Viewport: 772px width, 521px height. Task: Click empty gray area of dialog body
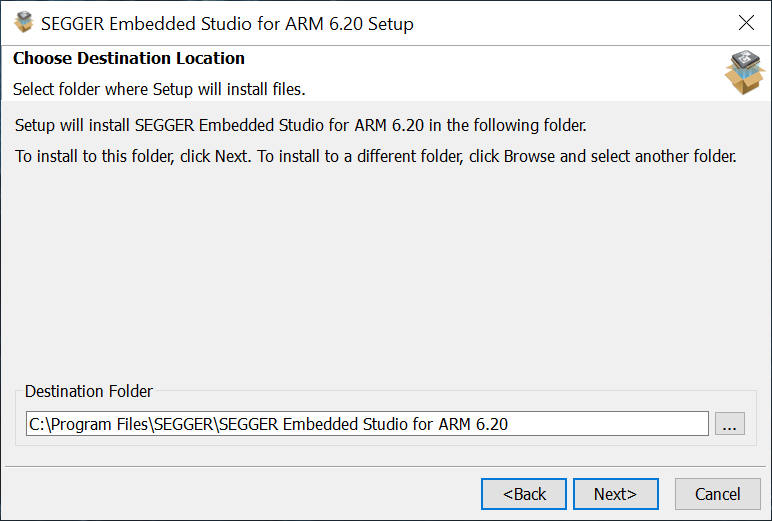coord(385,280)
